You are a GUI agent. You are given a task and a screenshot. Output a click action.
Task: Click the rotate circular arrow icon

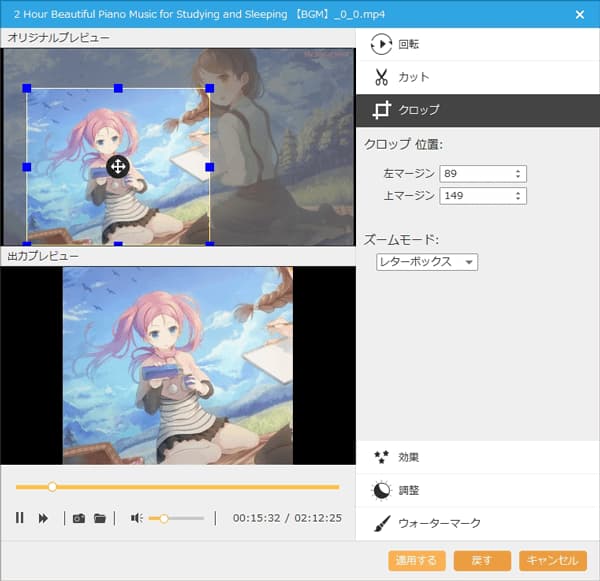[x=381, y=44]
